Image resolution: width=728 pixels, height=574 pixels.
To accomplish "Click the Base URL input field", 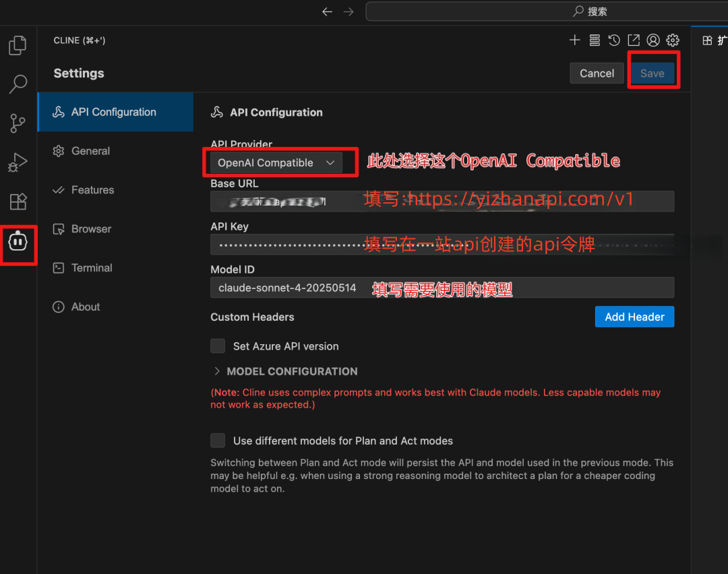I will coord(442,201).
